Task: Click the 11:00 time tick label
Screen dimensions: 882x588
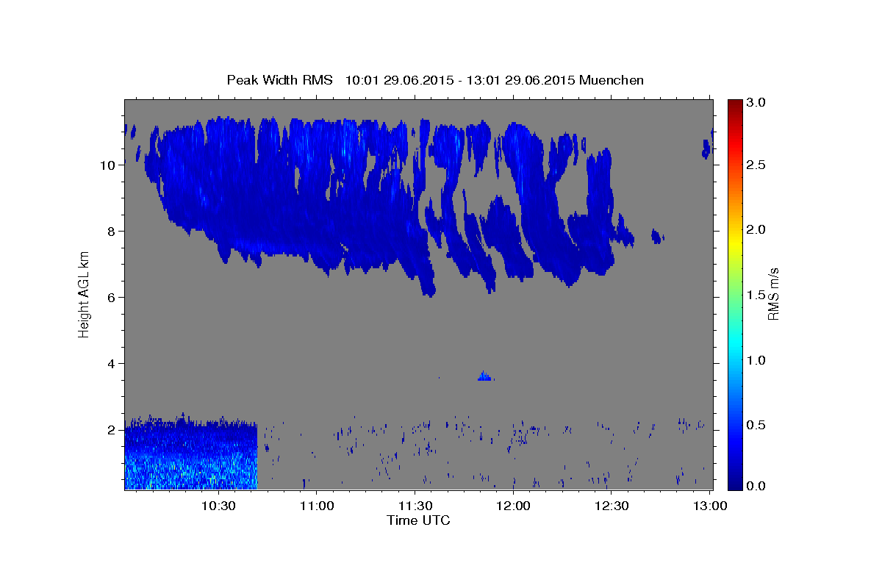Action: click(317, 506)
